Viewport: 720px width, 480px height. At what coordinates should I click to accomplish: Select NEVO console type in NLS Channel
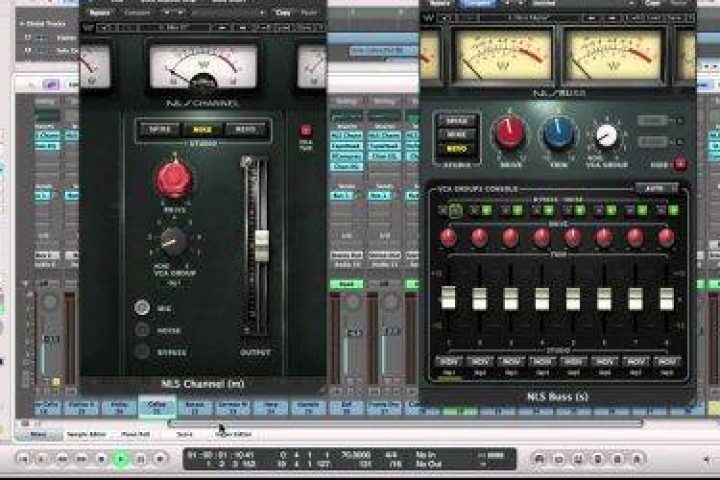244,130
